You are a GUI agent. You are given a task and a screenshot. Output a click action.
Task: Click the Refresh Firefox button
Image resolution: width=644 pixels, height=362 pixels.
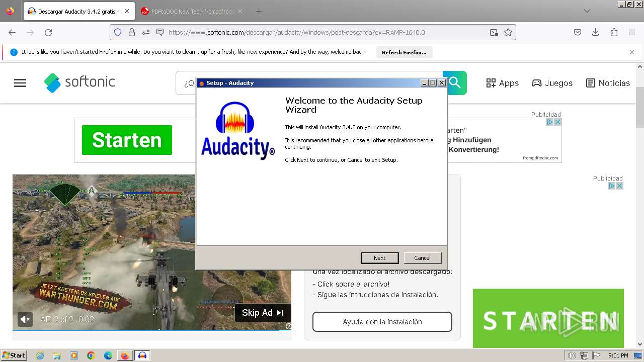tap(404, 52)
